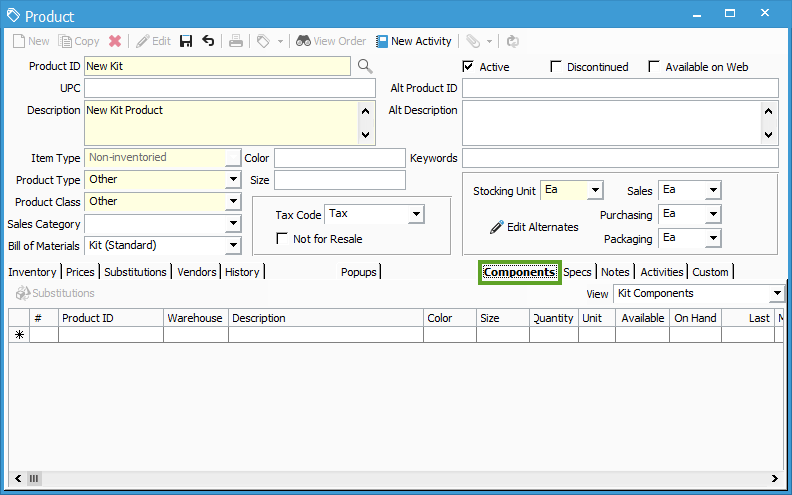Enable the Discontinued checkbox
This screenshot has width=792, height=495.
pyautogui.click(x=556, y=66)
